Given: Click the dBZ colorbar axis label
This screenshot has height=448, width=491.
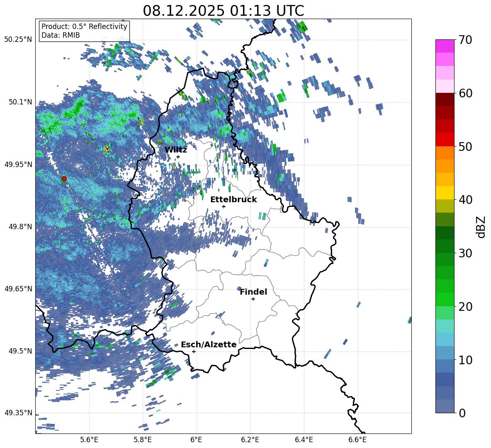Looking at the screenshot, I should [x=481, y=227].
